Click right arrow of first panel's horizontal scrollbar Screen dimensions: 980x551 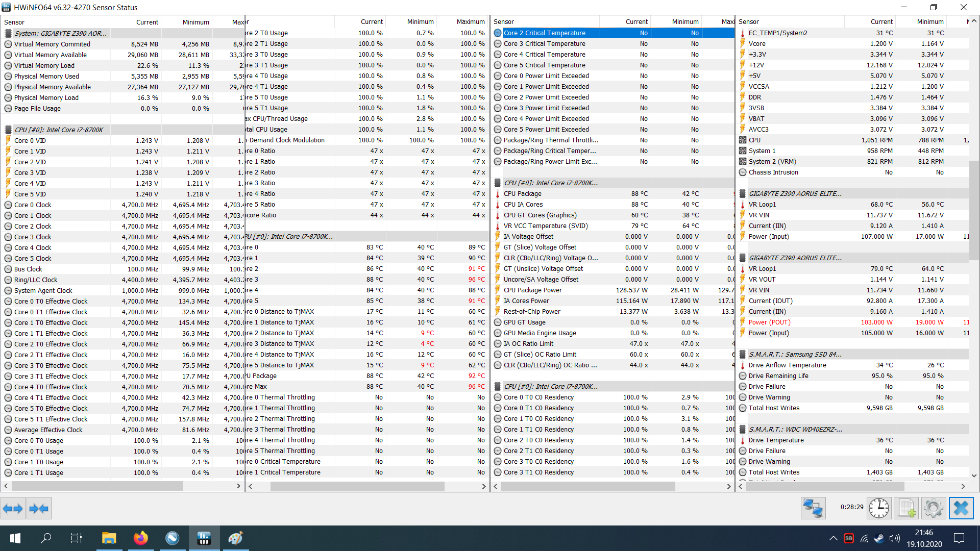click(238, 486)
